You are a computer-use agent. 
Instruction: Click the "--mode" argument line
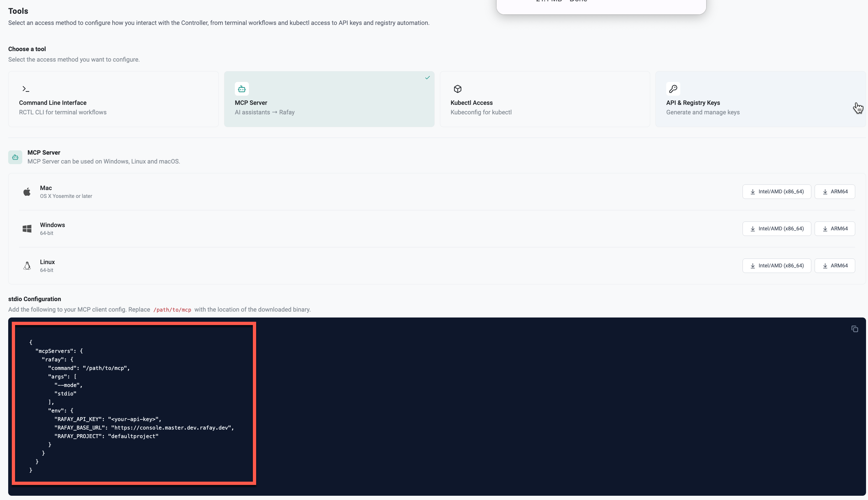pyautogui.click(x=68, y=385)
